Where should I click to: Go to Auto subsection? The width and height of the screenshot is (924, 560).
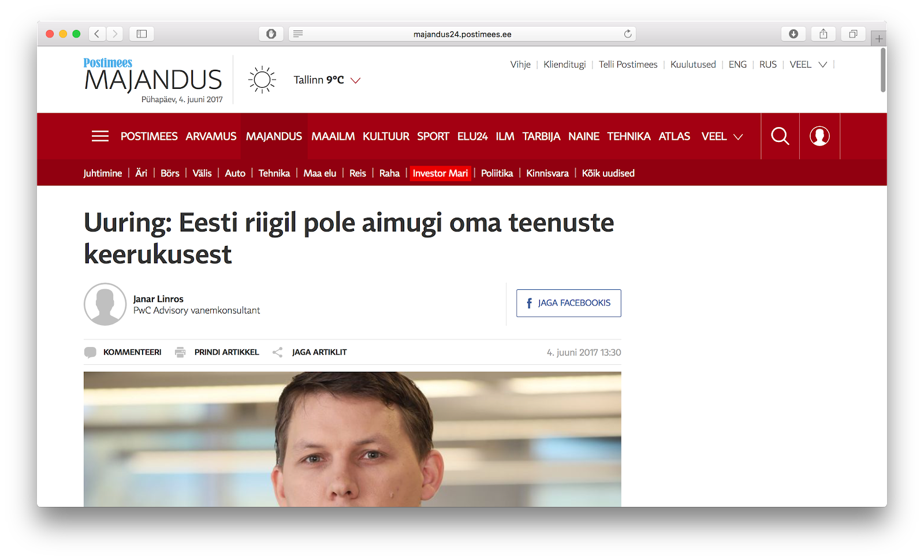(x=235, y=173)
